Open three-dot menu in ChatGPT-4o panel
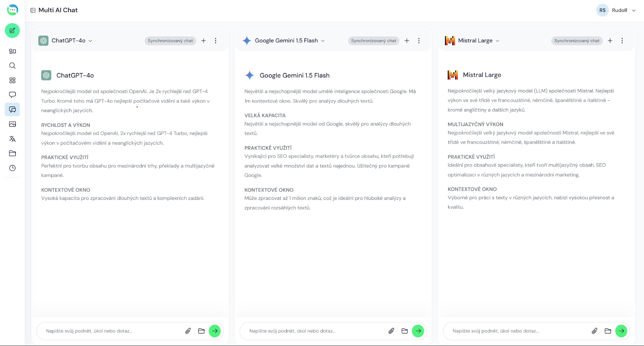Image resolution: width=644 pixels, height=346 pixels. click(x=216, y=41)
